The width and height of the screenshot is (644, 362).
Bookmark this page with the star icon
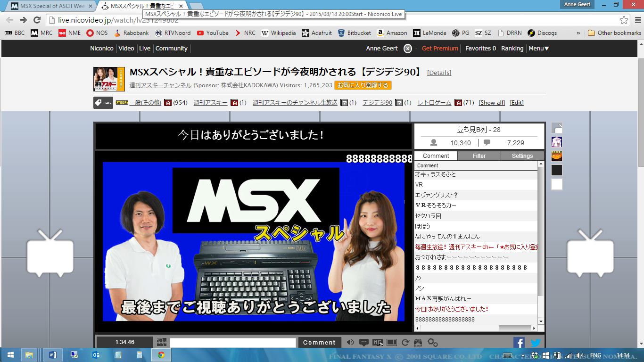(624, 20)
